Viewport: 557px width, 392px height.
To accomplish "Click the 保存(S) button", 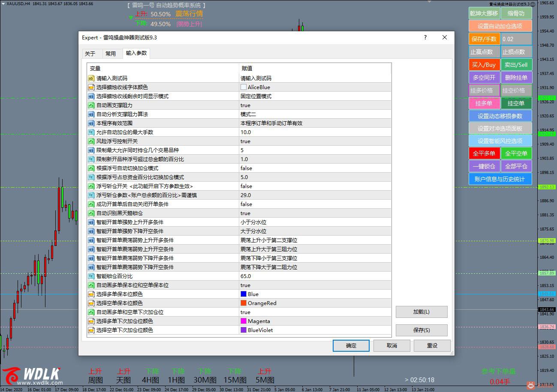I will (422, 330).
